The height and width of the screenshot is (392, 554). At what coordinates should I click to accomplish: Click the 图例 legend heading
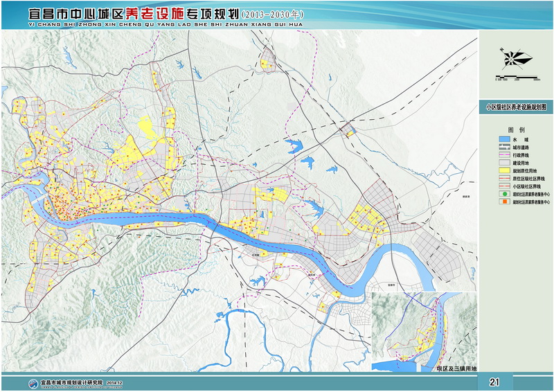point(516,130)
